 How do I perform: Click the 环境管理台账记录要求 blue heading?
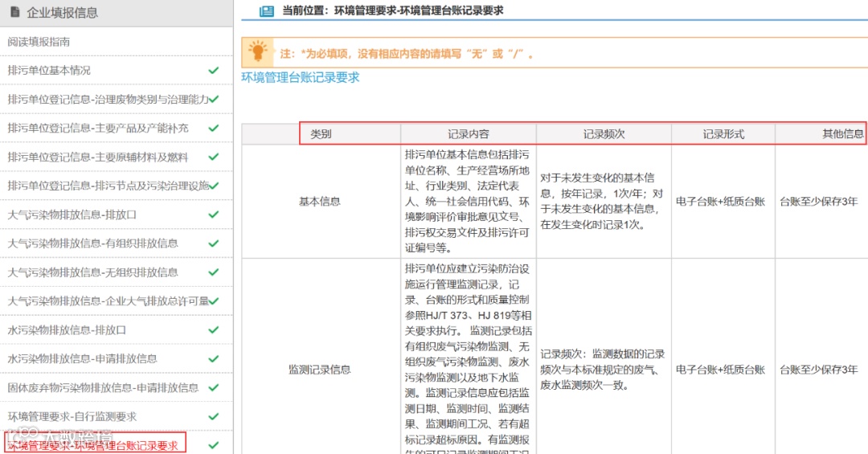[301, 77]
